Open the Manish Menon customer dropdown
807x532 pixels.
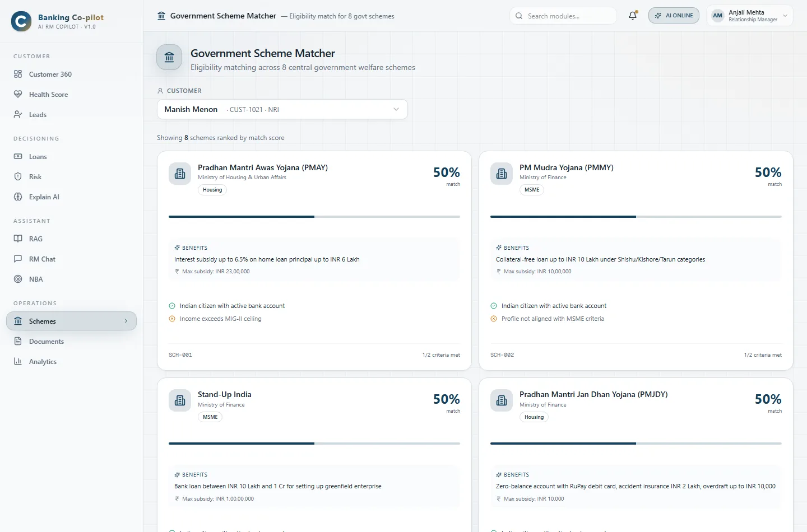282,109
